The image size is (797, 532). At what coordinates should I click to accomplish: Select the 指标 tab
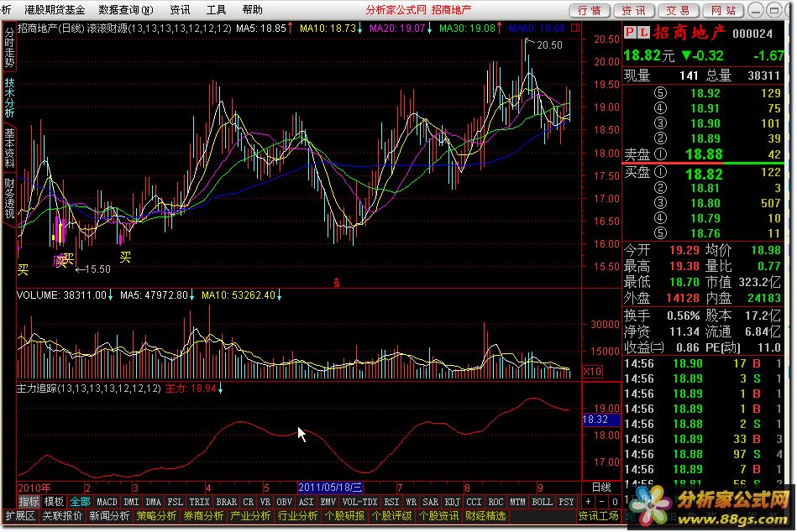(29, 502)
